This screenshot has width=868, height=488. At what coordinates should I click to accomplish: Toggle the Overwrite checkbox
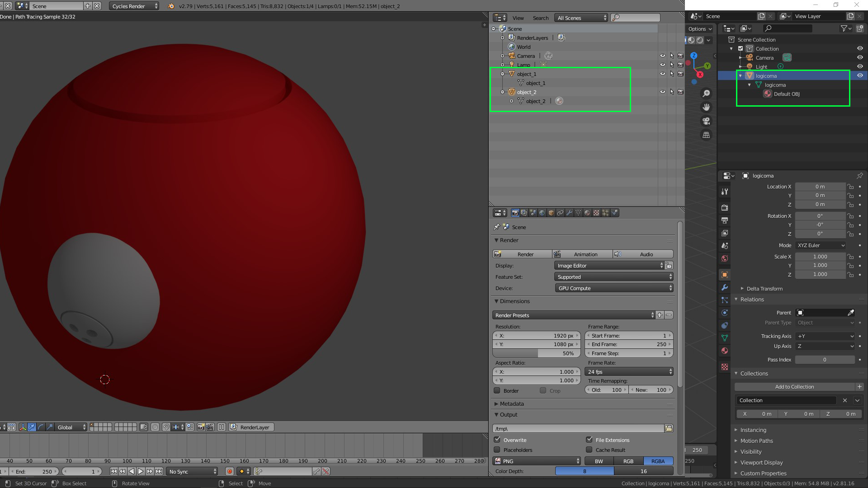click(497, 440)
